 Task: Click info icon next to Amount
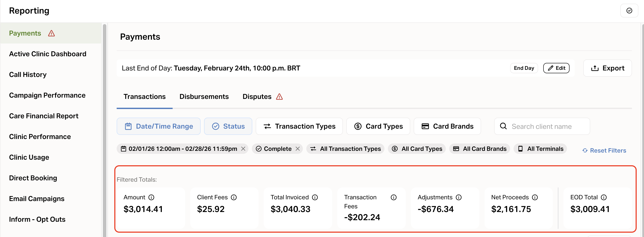pyautogui.click(x=151, y=197)
